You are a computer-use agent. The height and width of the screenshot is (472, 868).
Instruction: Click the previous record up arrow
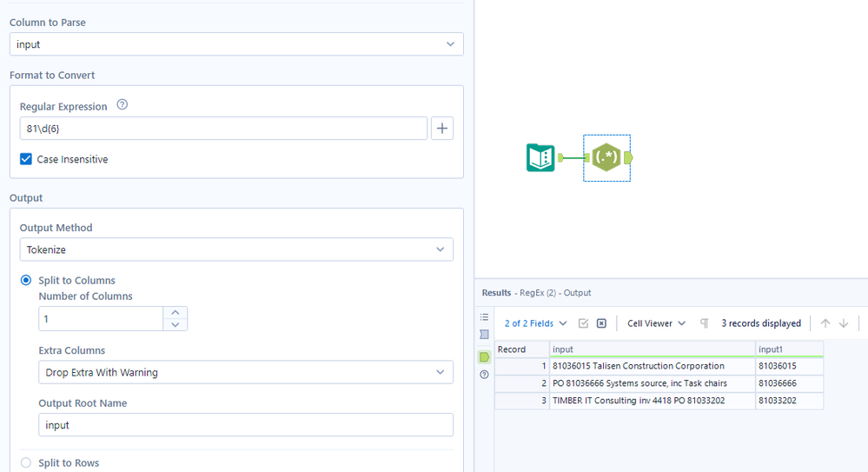[825, 323]
